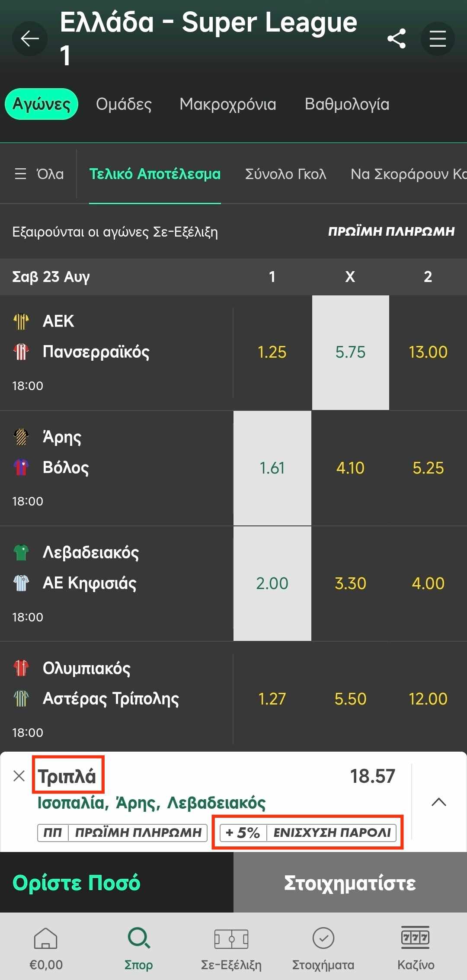Open the Καζίνο slot machine icon
This screenshot has width=467, height=980.
(416, 937)
